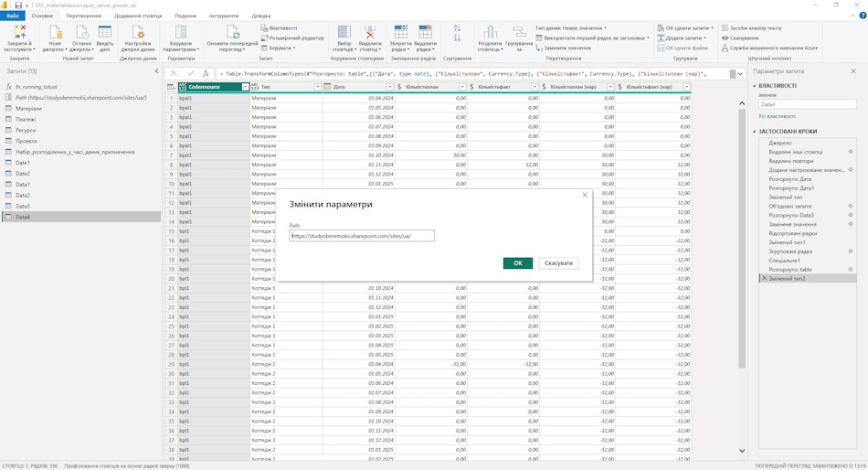Screen dimensions: 868x470
Task: Switch to Подання tab
Action: 185,16
